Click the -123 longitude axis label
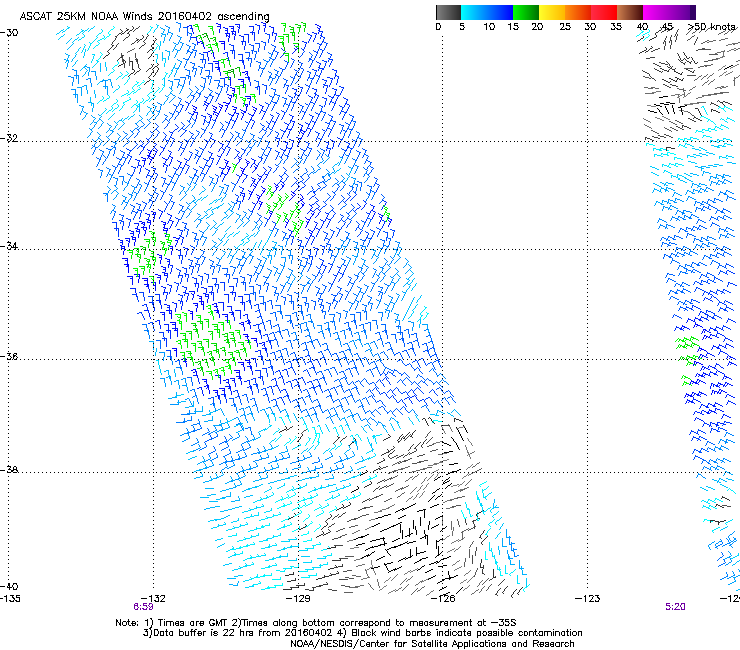 pos(588,599)
